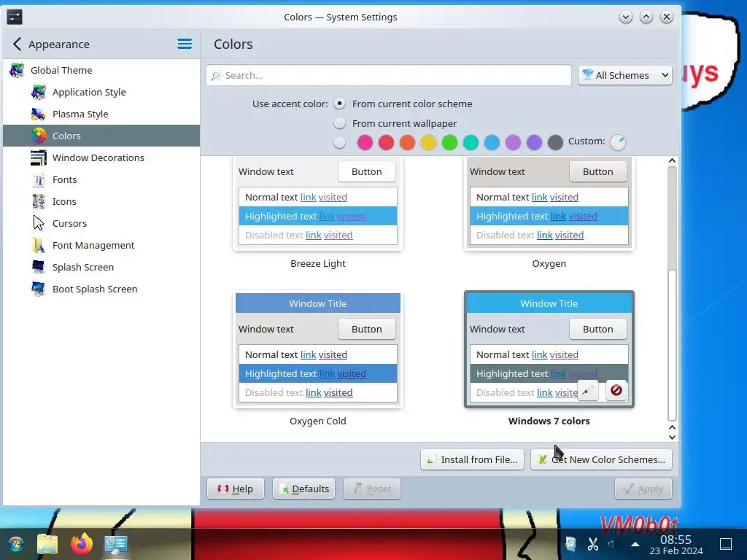Screen dimensions: 747x560
Task: Click System Settings taskbar entry
Action: [x=116, y=544]
